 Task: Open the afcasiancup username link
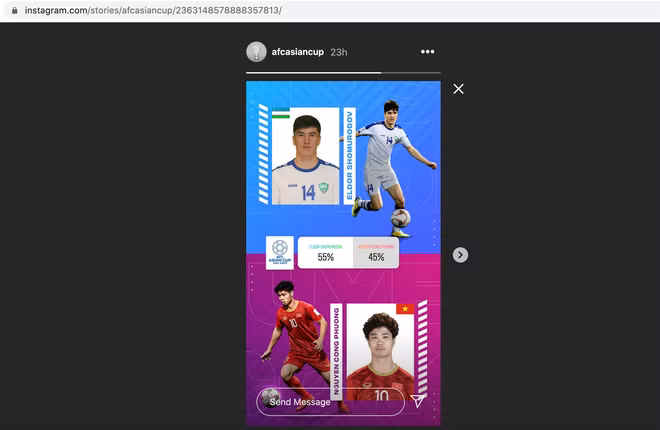pos(298,52)
